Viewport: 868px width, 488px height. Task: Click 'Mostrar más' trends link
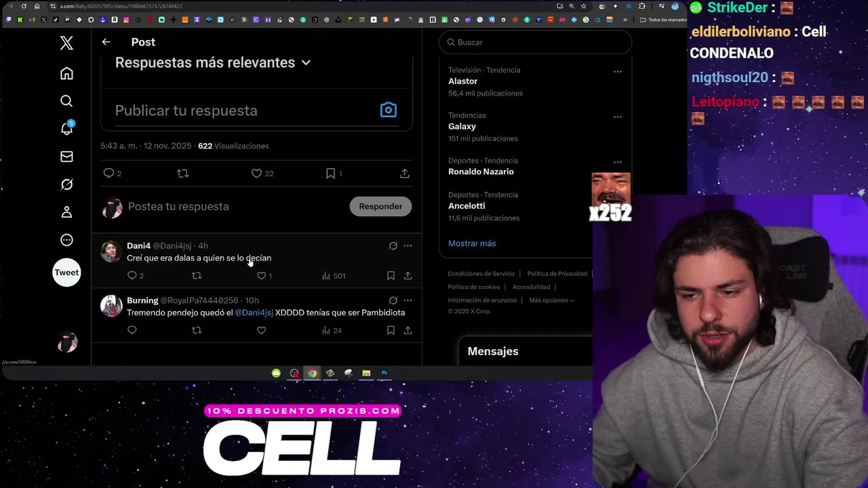click(x=472, y=243)
